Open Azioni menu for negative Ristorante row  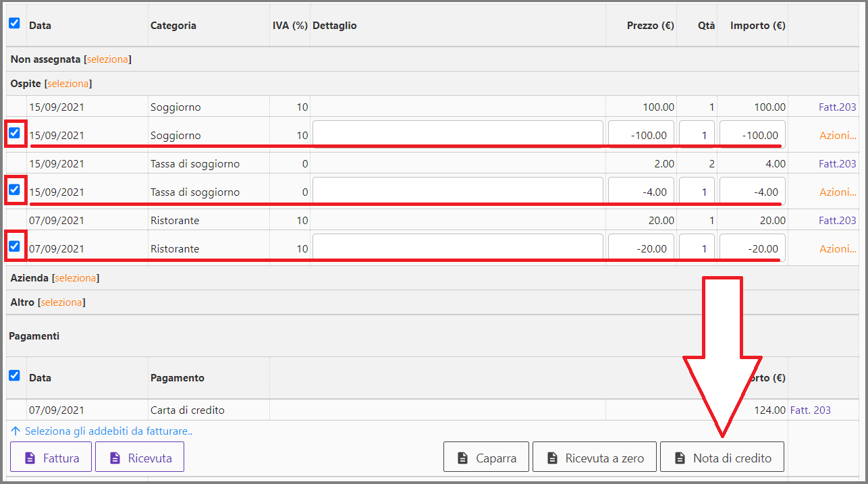point(838,248)
